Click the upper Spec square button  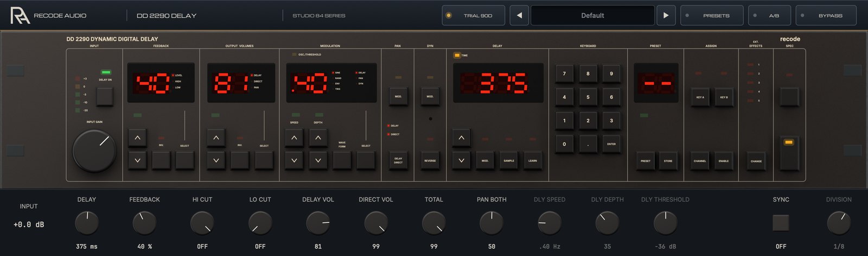[789, 97]
